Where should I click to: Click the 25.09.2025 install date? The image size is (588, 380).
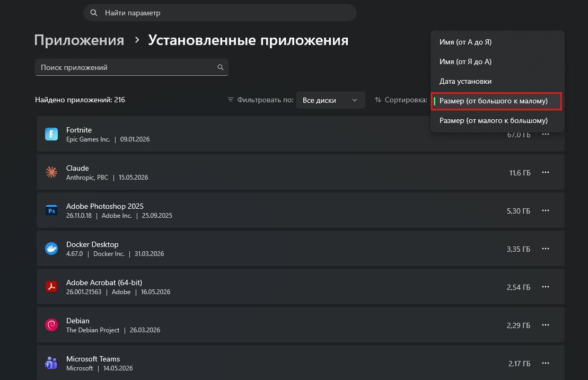click(x=157, y=216)
